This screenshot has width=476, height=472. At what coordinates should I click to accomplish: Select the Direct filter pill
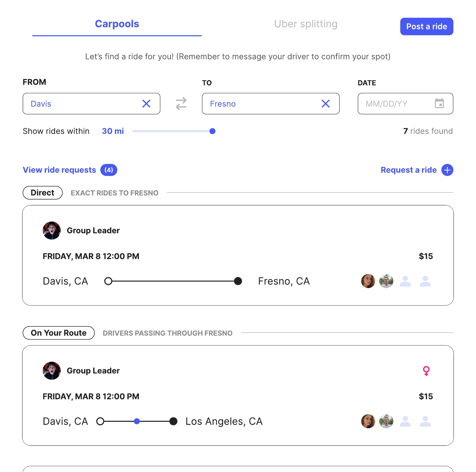(43, 193)
